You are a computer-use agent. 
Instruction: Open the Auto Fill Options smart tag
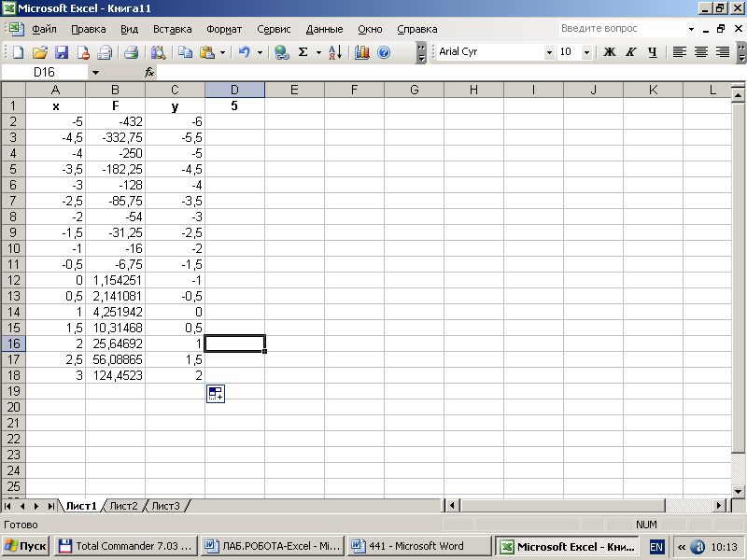click(216, 394)
